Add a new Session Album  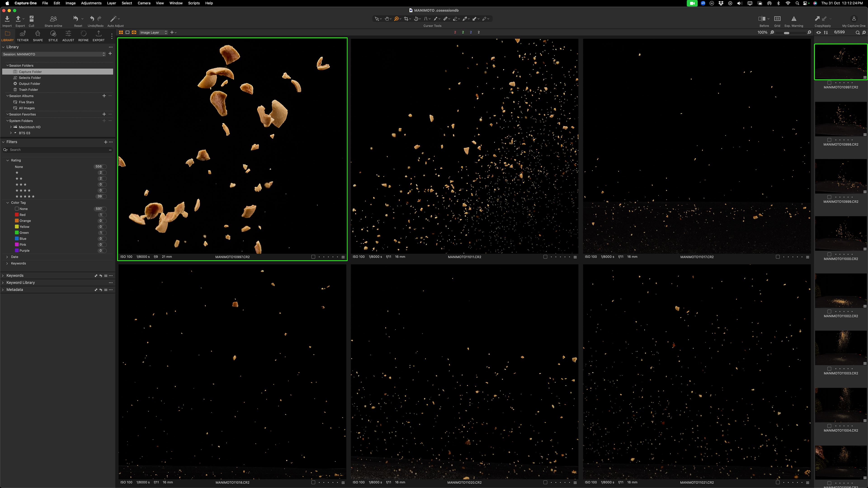click(x=104, y=96)
